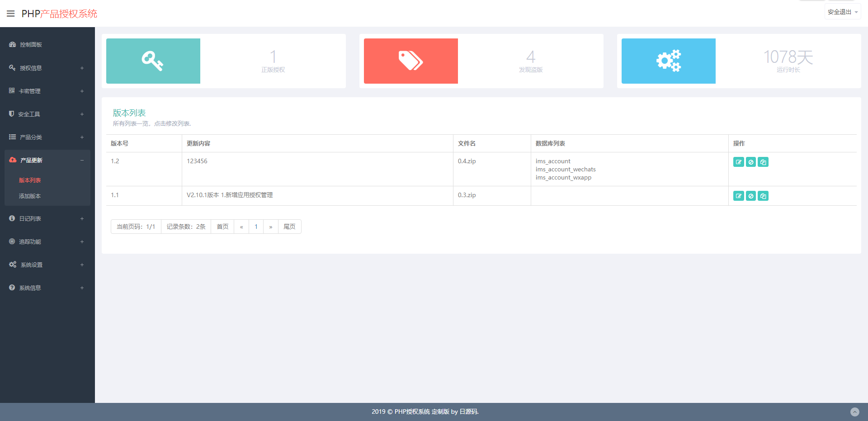Click the edit icon for version 1.1

pos(738,196)
